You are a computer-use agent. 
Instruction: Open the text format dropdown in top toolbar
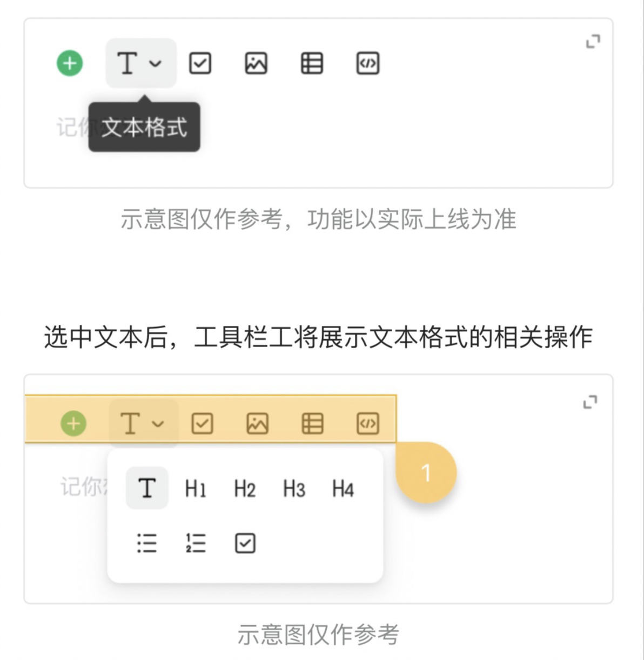tap(141, 63)
